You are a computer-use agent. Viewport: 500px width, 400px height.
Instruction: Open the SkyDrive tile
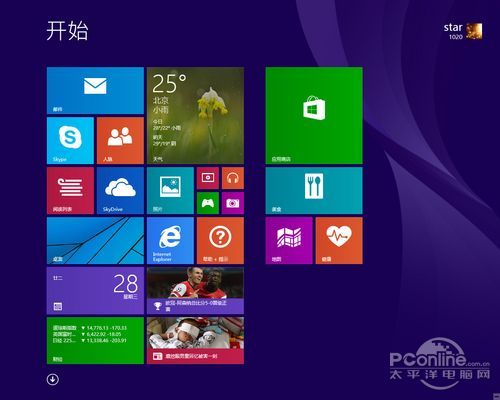click(120, 191)
